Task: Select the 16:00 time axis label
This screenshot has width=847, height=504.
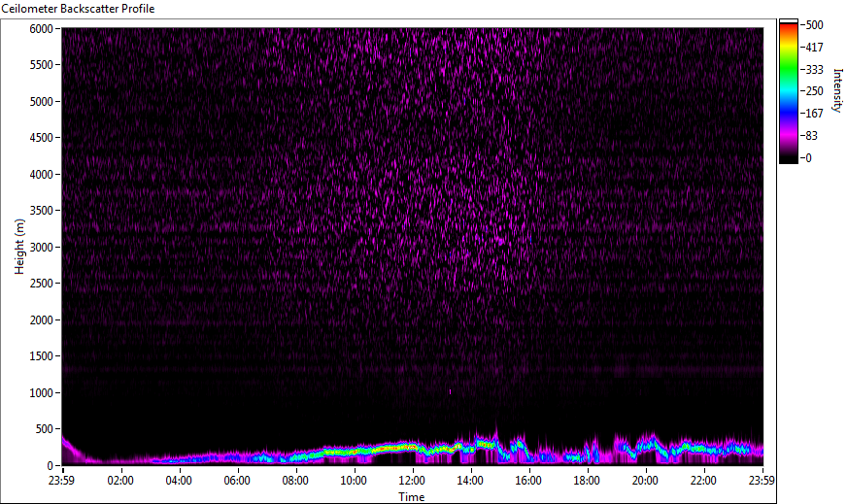Action: tap(528, 481)
